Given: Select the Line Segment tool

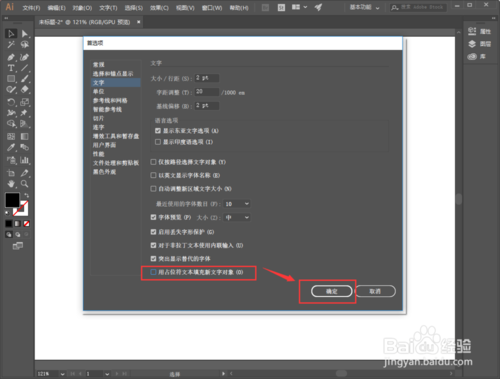Looking at the screenshot, I should click(x=24, y=68).
